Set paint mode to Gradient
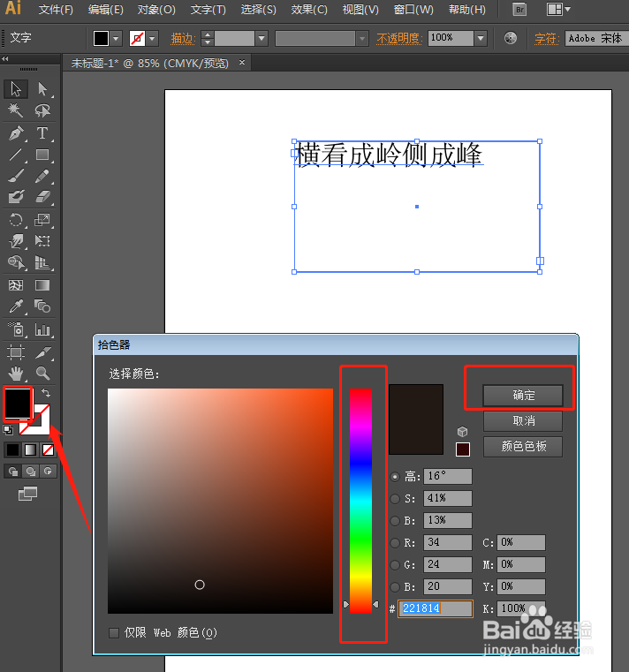This screenshot has height=672, width=629. [30, 449]
